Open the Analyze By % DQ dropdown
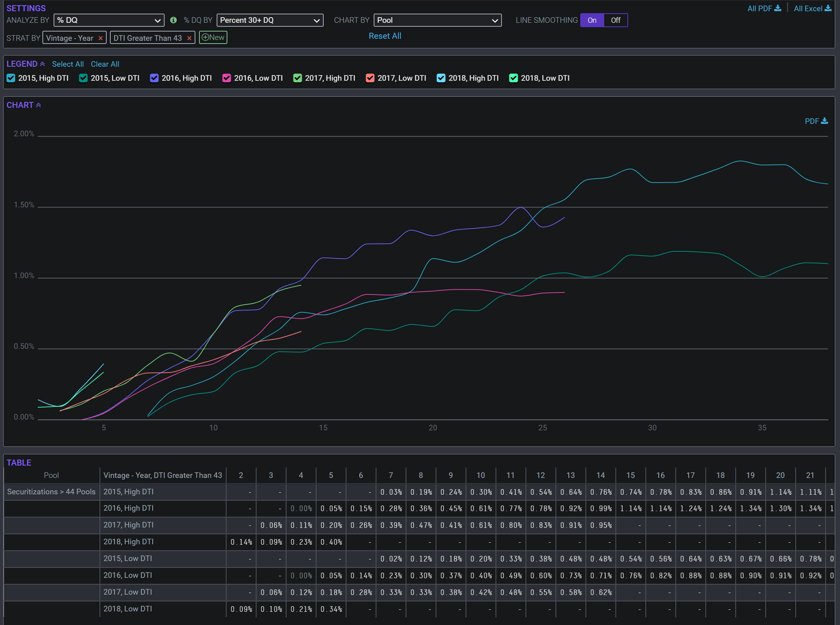Image resolution: width=840 pixels, height=625 pixels. point(109,20)
